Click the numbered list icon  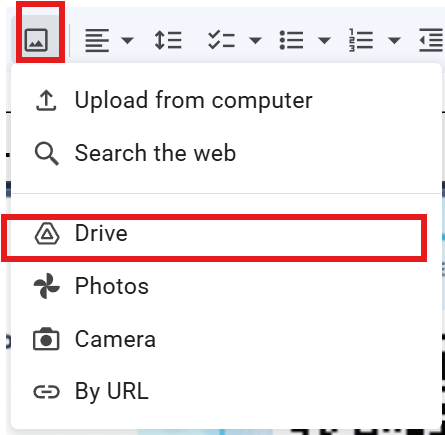pyautogui.click(x=361, y=40)
